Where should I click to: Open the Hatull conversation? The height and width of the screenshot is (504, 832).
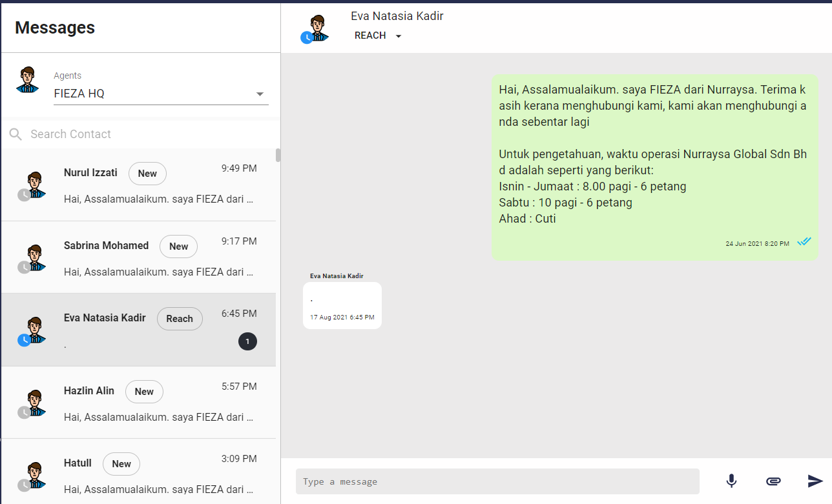pyautogui.click(x=138, y=471)
